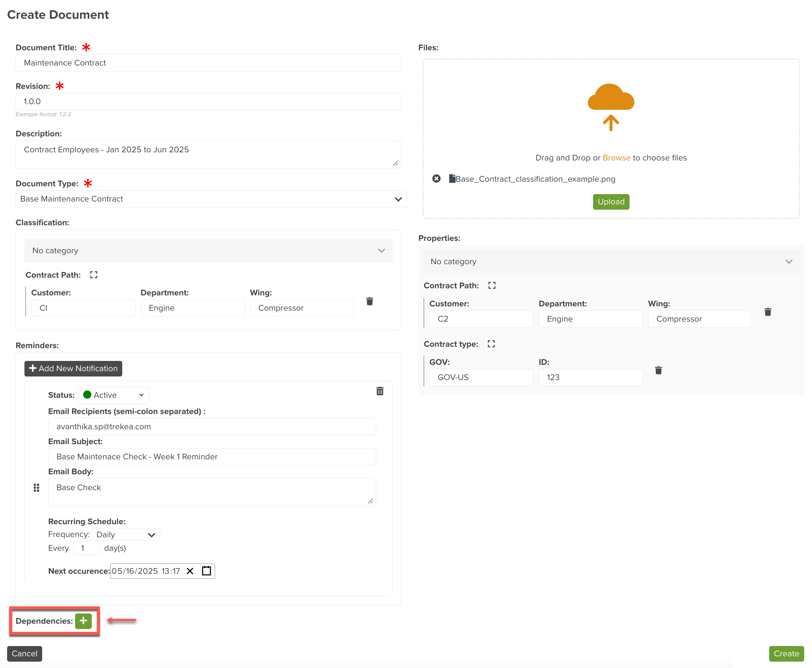Expand Contract type brackets icon in Properties

(x=491, y=344)
